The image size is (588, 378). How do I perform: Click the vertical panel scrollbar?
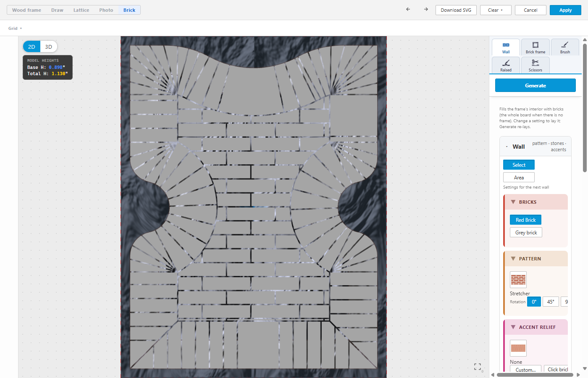585,108
